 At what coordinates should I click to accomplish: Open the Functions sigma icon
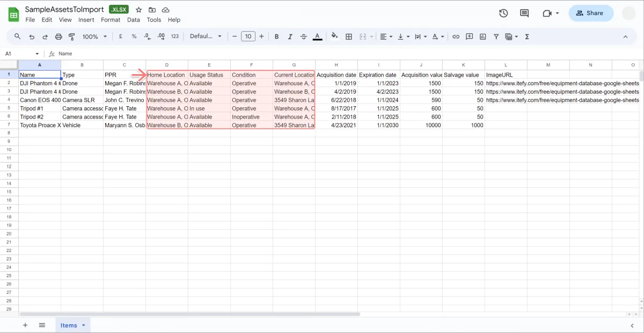pyautogui.click(x=527, y=36)
